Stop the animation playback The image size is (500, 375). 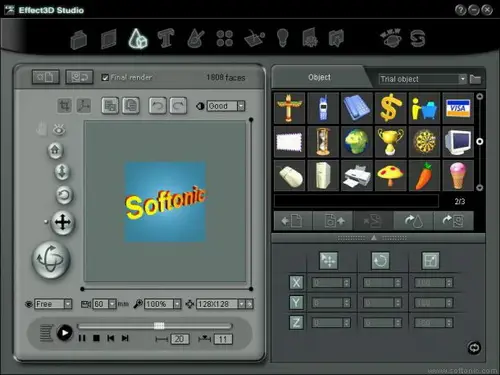pyautogui.click(x=96, y=338)
